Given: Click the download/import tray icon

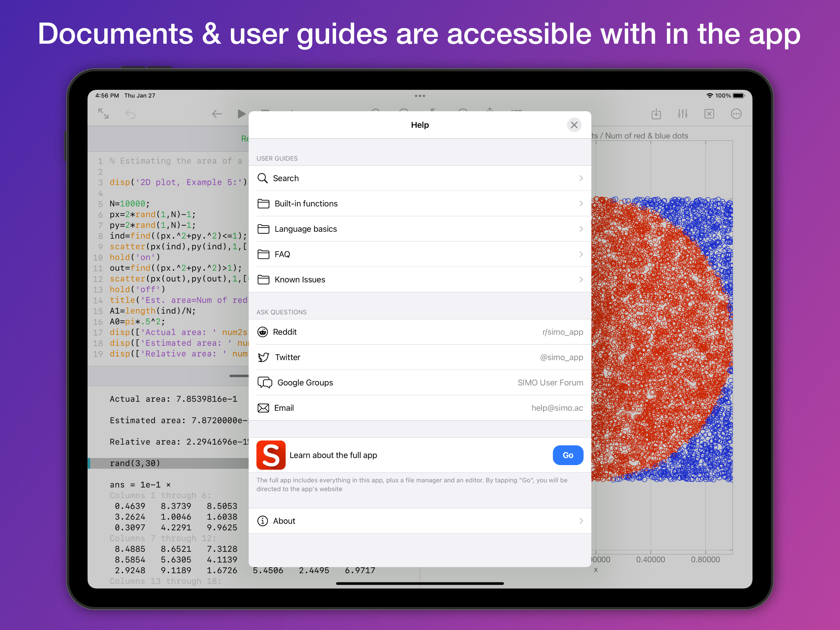Looking at the screenshot, I should coord(656,114).
